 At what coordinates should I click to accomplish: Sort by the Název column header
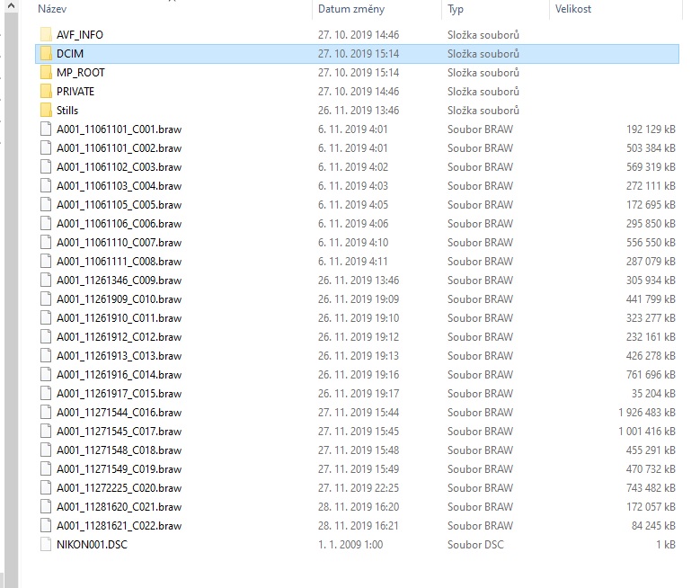[x=54, y=9]
